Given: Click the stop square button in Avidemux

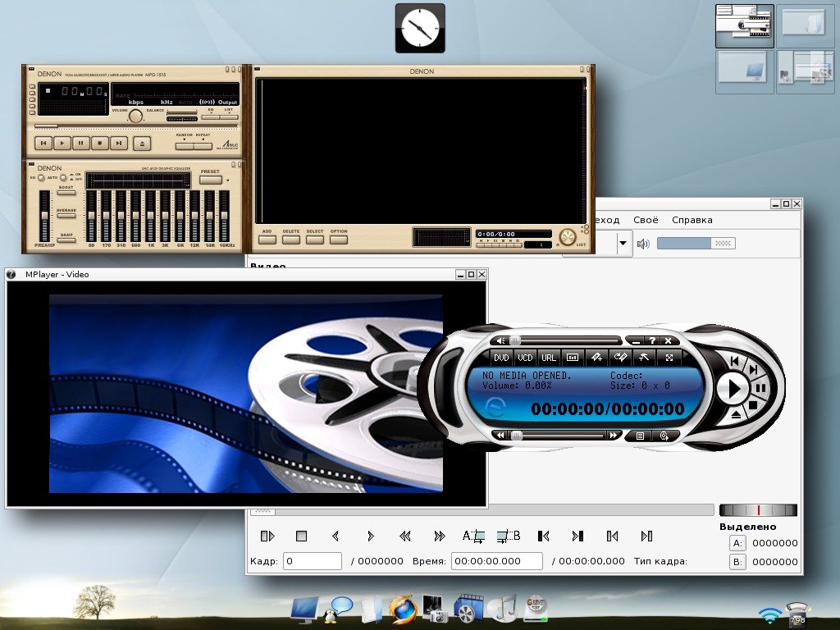Looking at the screenshot, I should [301, 536].
